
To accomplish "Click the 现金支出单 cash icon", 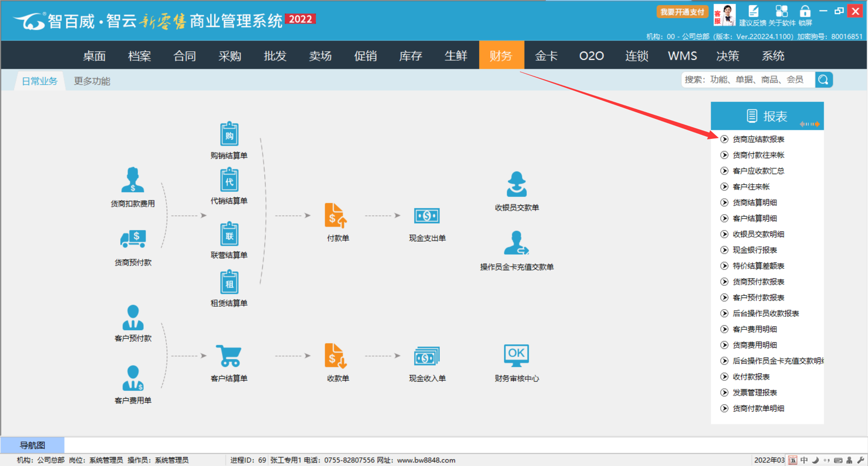I will tap(427, 216).
